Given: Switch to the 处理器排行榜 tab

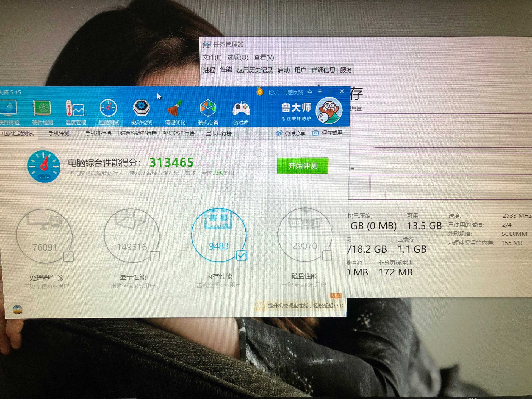Looking at the screenshot, I should [x=179, y=133].
